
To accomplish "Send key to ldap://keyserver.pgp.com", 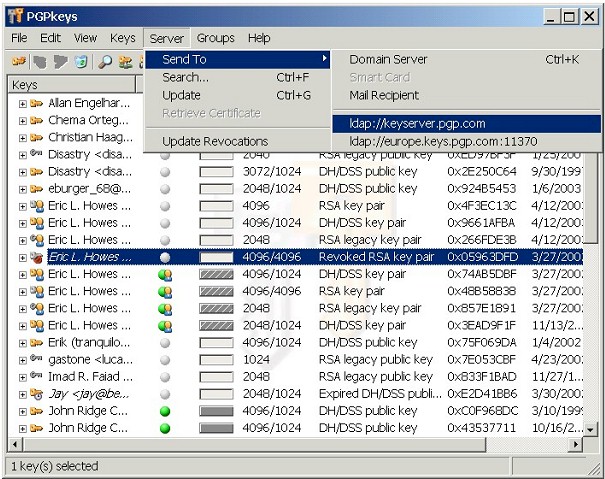I will [467, 124].
